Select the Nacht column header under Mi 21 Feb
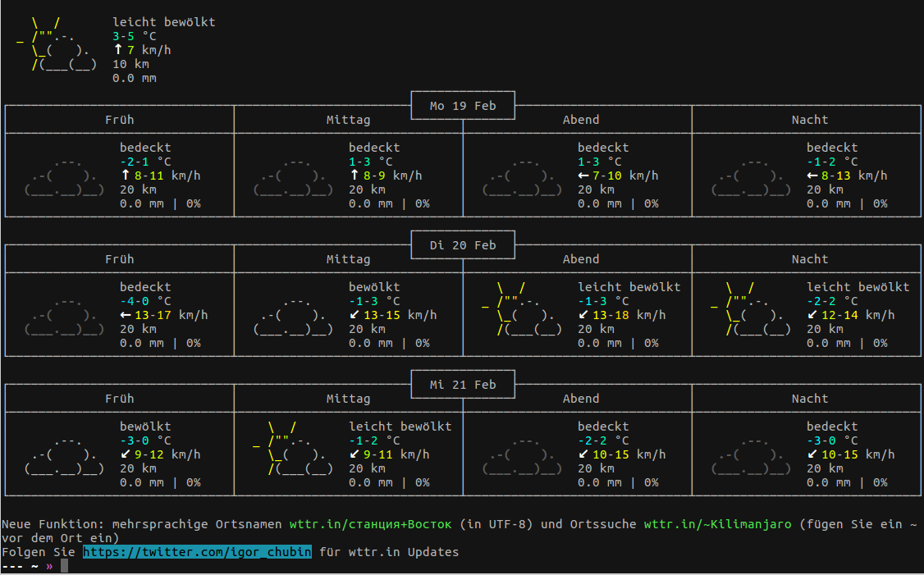The image size is (924, 575). click(x=810, y=399)
